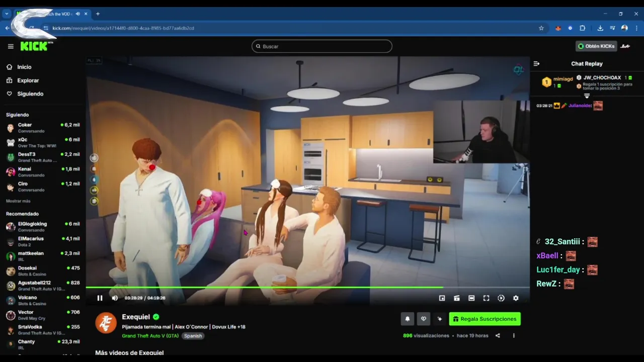
Task: Open a new browser tab
Action: [x=98, y=14]
